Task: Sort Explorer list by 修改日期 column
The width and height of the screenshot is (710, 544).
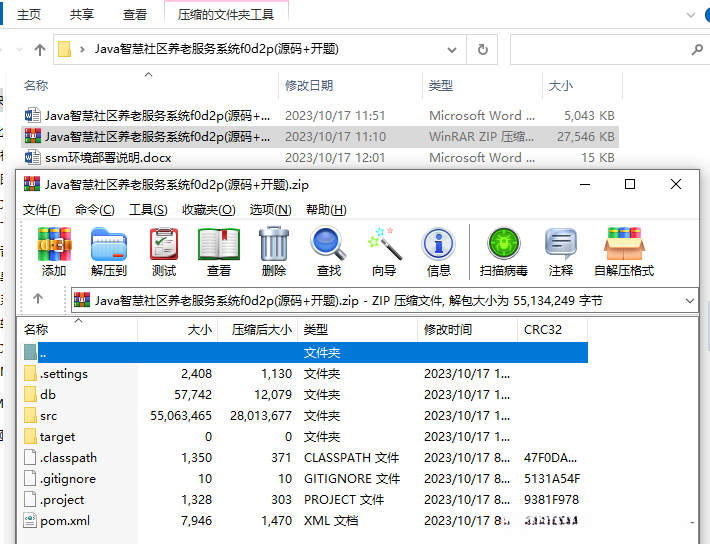Action: click(x=350, y=85)
